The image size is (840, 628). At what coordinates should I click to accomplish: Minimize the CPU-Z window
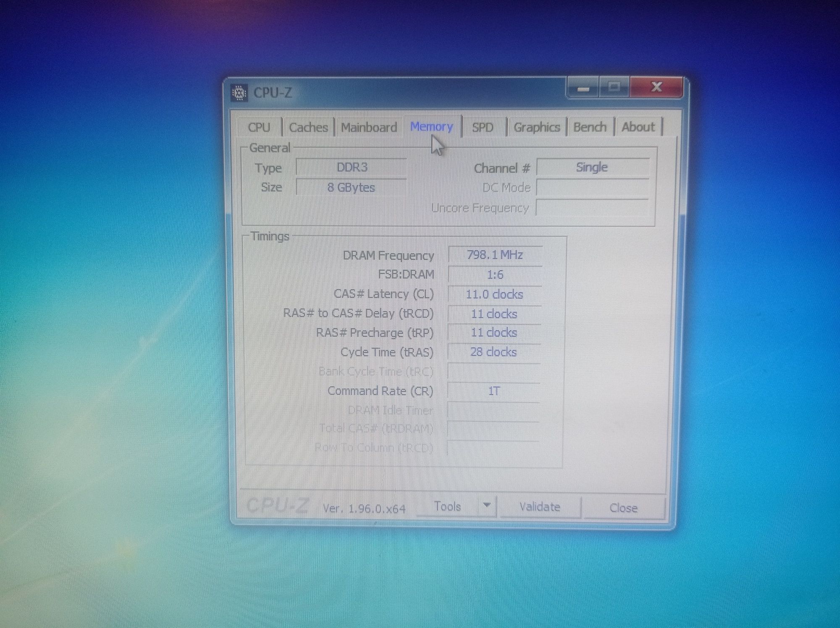583,88
